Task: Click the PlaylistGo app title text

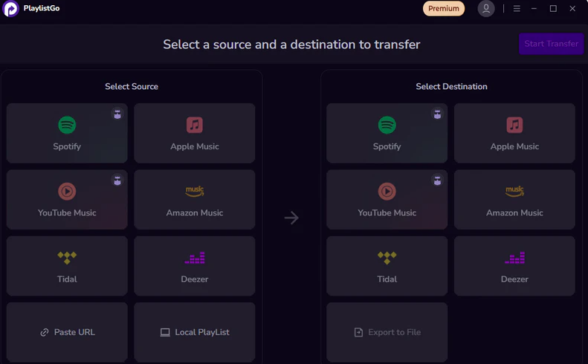Action: click(42, 8)
